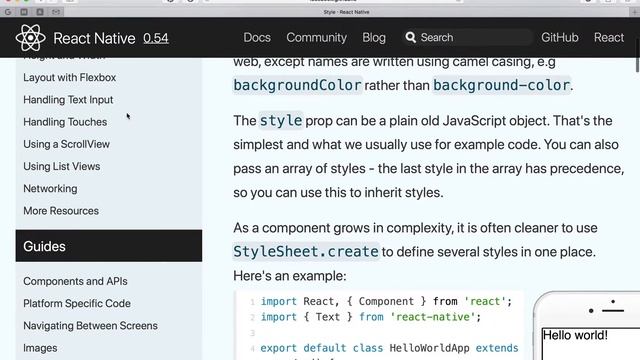Click the page vertical scrollbar thumb
Viewport: 640px width, 360px height.
coord(637,56)
